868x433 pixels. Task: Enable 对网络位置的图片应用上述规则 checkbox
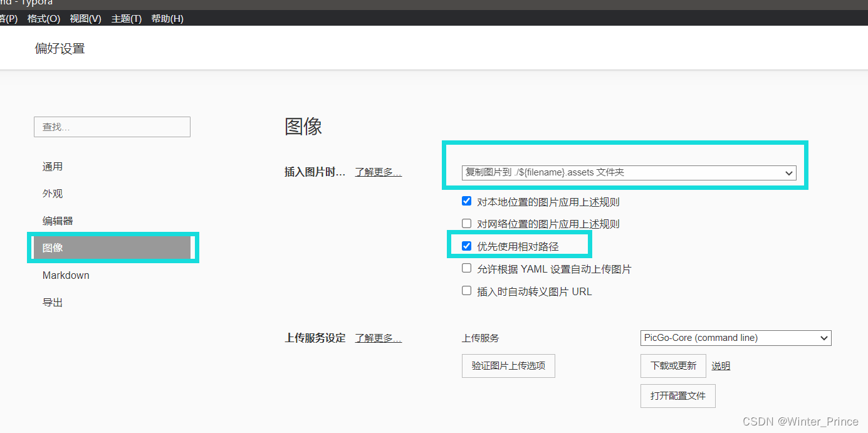click(466, 223)
